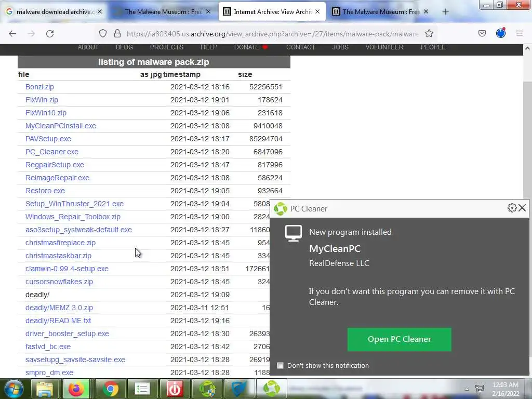Viewport: 532px width, 399px height.
Task: Open the Firefox account avatar icon
Action: coord(501,33)
